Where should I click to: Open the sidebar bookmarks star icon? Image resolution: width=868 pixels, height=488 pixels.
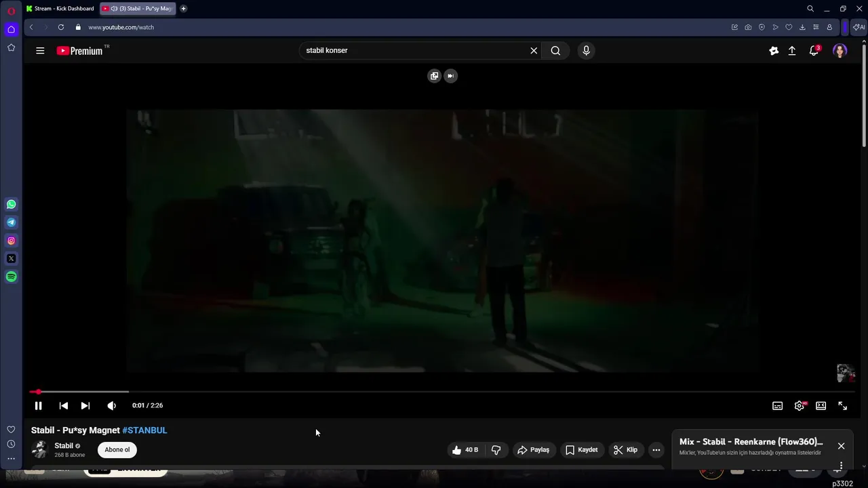tap(11, 47)
